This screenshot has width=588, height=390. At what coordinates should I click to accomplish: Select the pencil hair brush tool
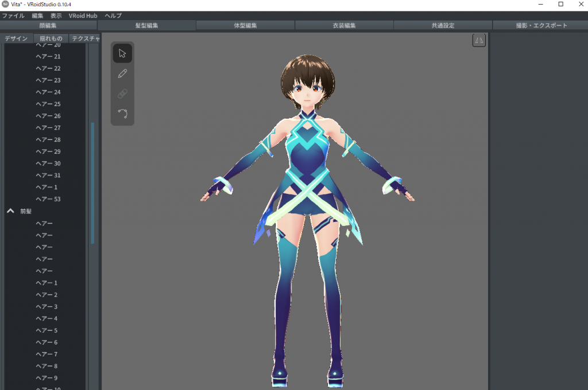point(122,73)
